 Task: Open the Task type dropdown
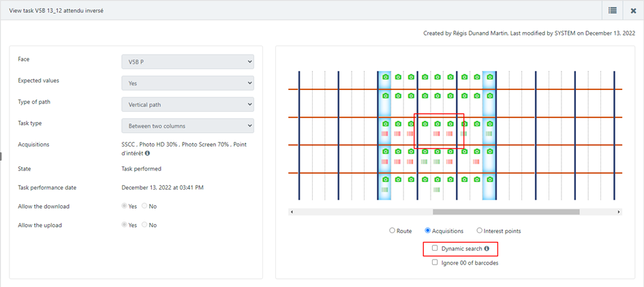click(x=187, y=125)
